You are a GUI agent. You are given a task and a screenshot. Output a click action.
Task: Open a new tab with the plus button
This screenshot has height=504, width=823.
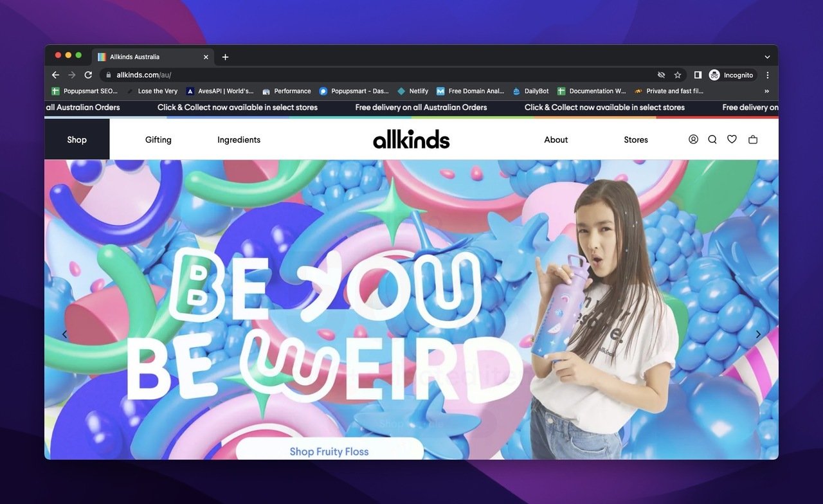pyautogui.click(x=225, y=57)
